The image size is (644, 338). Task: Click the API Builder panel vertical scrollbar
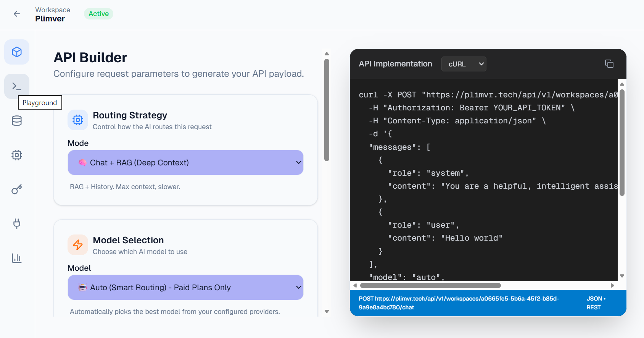tap(327, 110)
